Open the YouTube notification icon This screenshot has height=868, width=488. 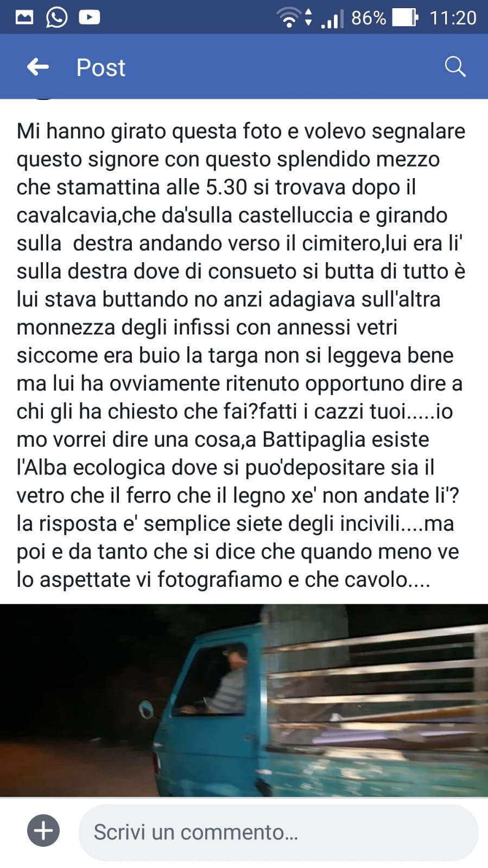pos(89,18)
